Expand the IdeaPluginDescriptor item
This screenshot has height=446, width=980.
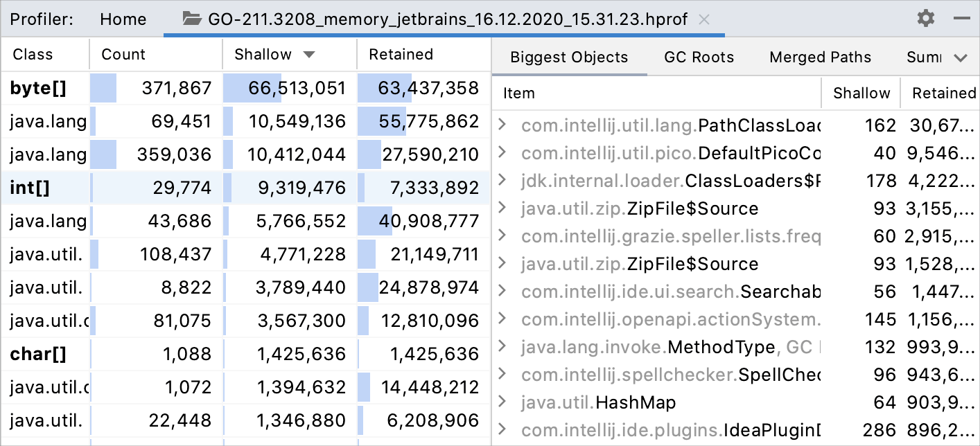(x=503, y=430)
